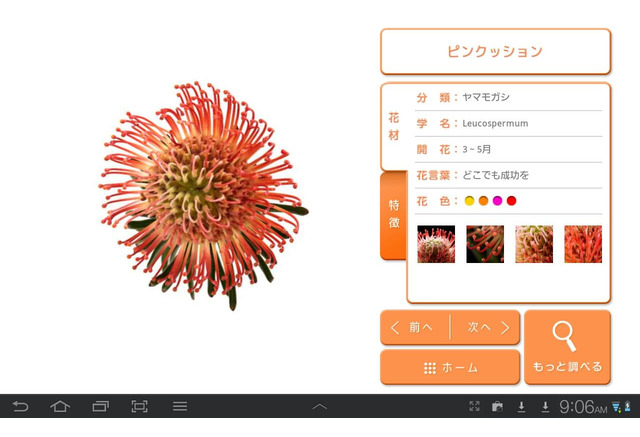Open fourth thumbnail with dense red filaments

click(x=583, y=244)
